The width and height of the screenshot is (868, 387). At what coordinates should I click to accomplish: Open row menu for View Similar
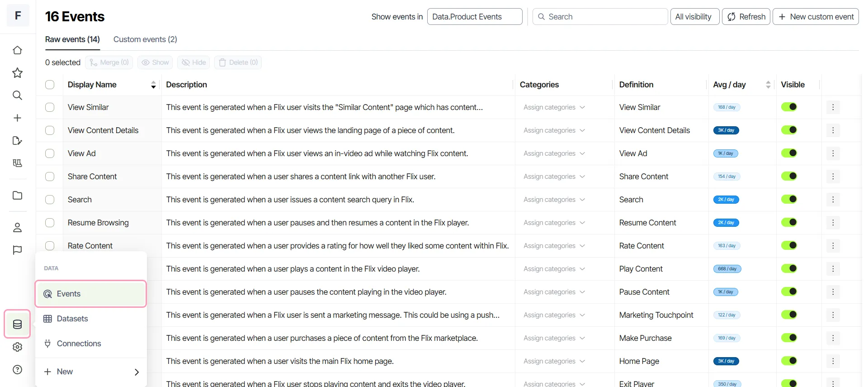[x=833, y=107]
